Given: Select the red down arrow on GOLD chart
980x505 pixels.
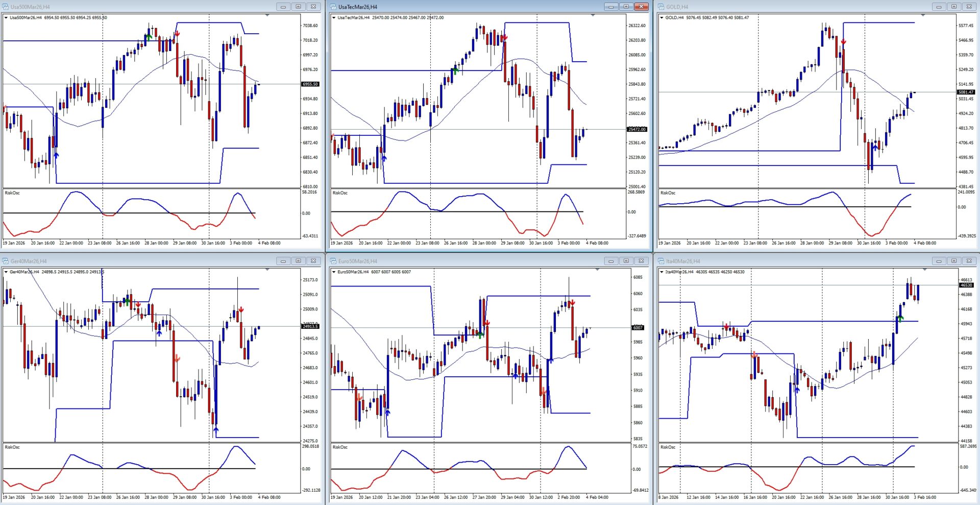Looking at the screenshot, I should click(843, 42).
